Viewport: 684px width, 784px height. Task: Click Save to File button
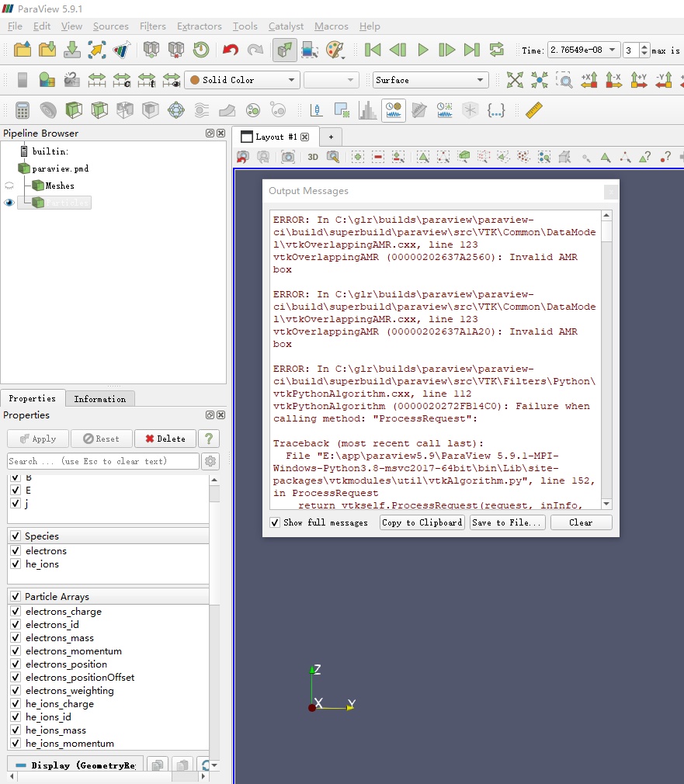(508, 522)
